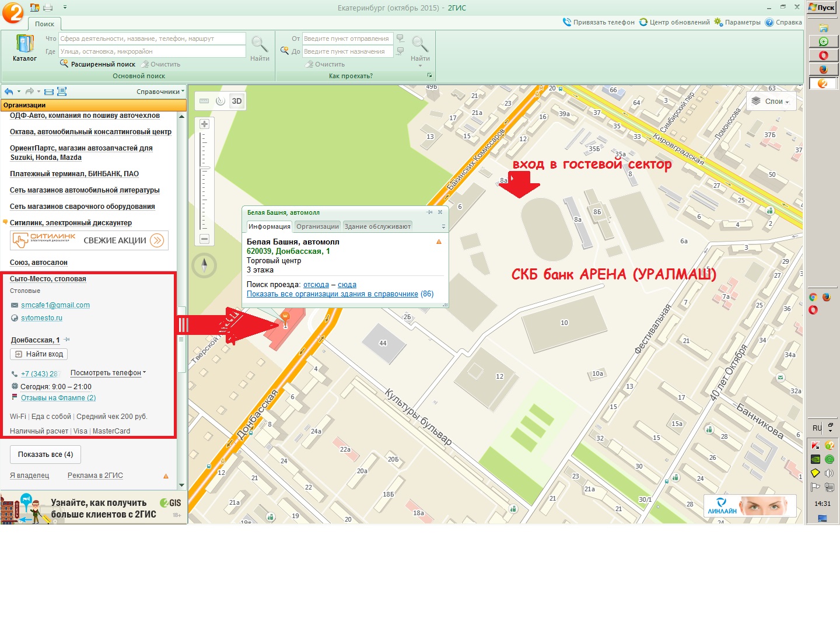Go back using the blue back arrow
Screen dimensions: 840x636
tap(9, 92)
